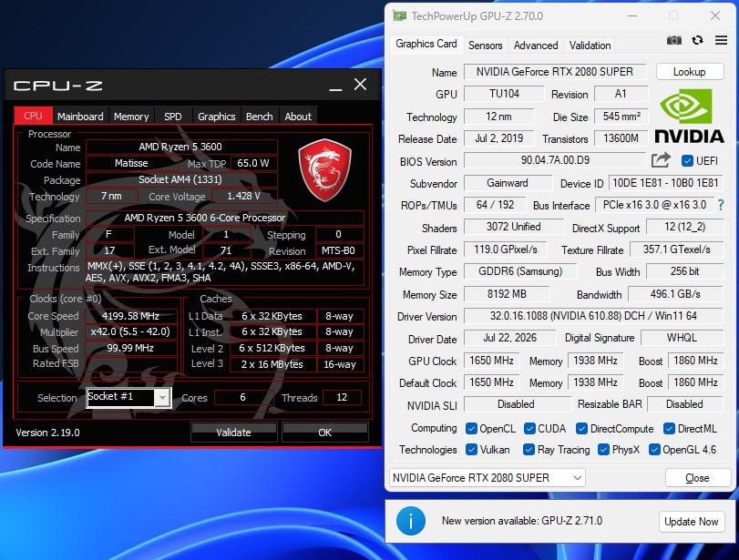
Task: Switch to the Sensors tab in GPU-Z
Action: point(485,46)
